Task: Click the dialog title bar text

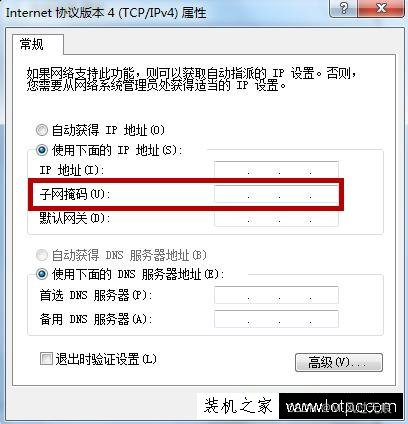Action: tap(106, 13)
